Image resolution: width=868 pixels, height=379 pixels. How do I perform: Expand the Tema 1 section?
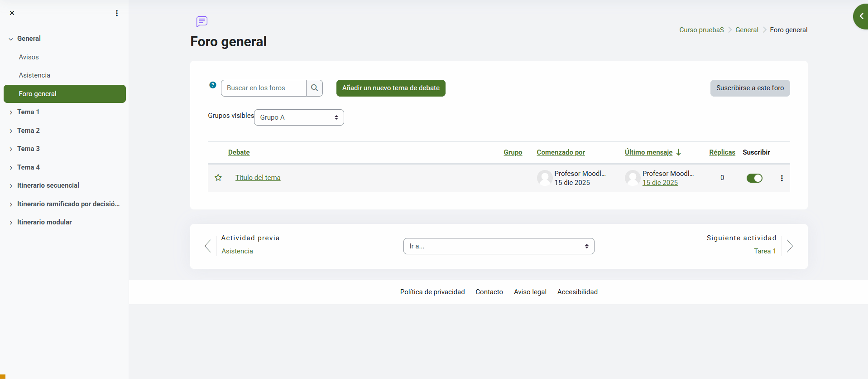(11, 112)
